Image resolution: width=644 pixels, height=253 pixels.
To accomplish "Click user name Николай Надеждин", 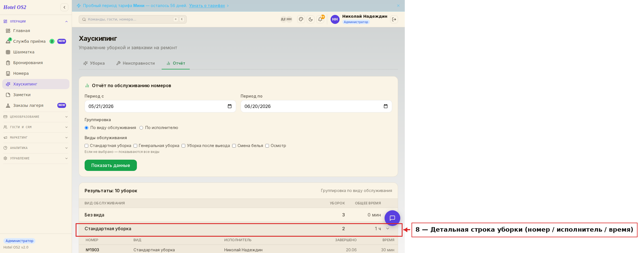I will pyautogui.click(x=365, y=16).
